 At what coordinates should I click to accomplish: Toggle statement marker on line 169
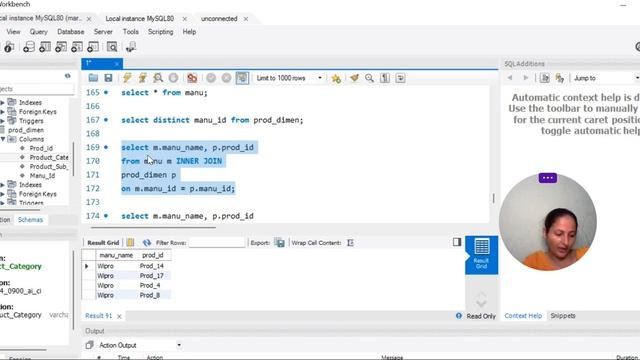(x=106, y=147)
